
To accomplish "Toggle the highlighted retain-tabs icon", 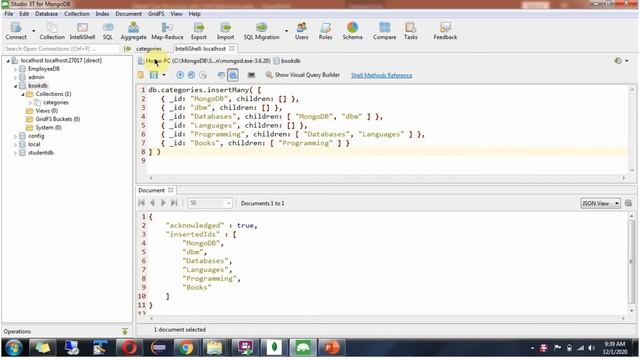I will 233,75.
